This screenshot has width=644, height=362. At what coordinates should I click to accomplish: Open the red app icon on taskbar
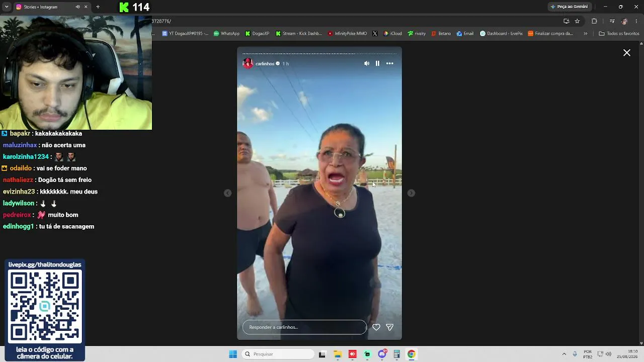(x=353, y=354)
